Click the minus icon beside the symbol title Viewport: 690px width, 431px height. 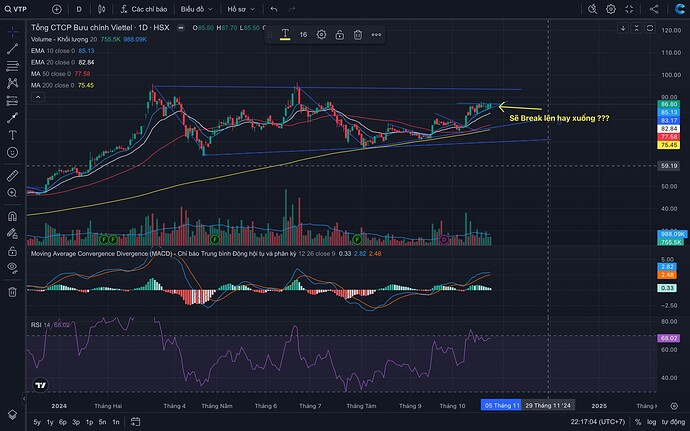click(180, 27)
